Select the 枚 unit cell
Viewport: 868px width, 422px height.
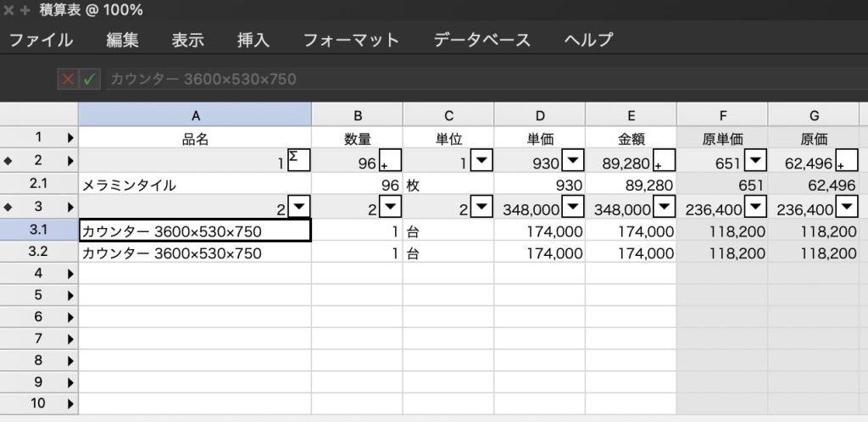click(448, 184)
